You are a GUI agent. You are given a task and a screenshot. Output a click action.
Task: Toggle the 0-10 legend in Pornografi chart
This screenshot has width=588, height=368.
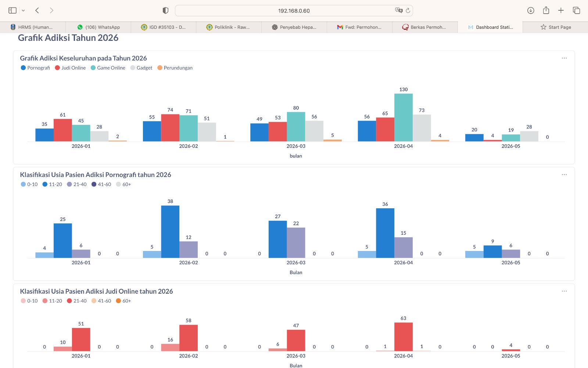pos(29,184)
